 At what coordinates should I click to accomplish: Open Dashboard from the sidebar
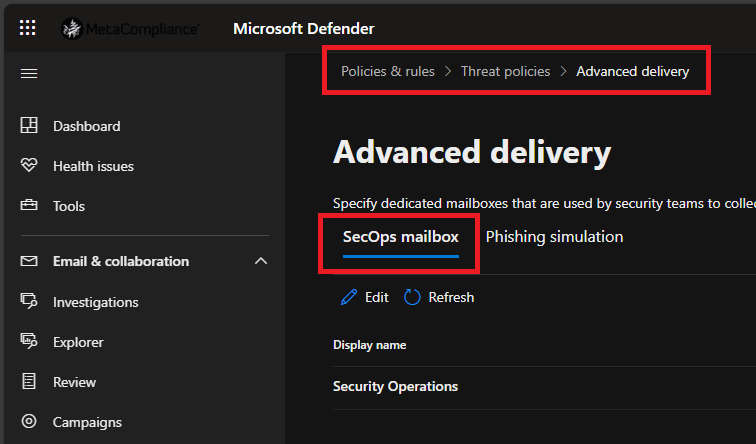pyautogui.click(x=87, y=126)
